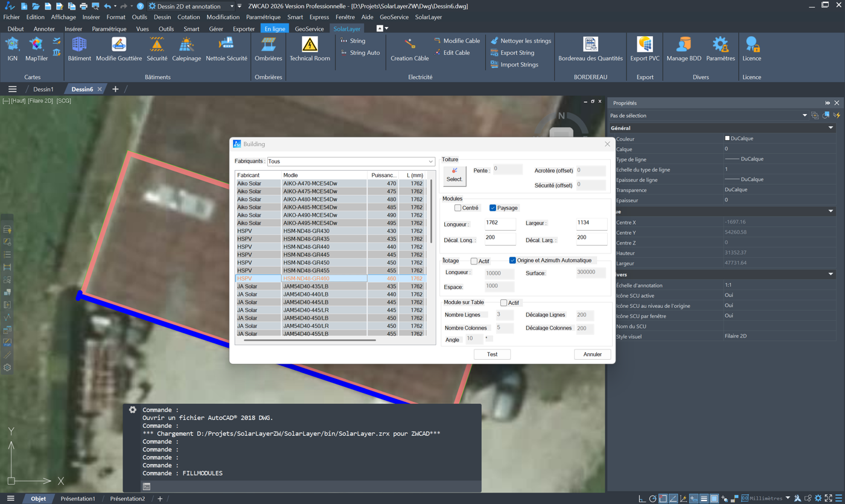Click the Import Strings tool
This screenshot has width=845, height=504.
[x=514, y=65]
